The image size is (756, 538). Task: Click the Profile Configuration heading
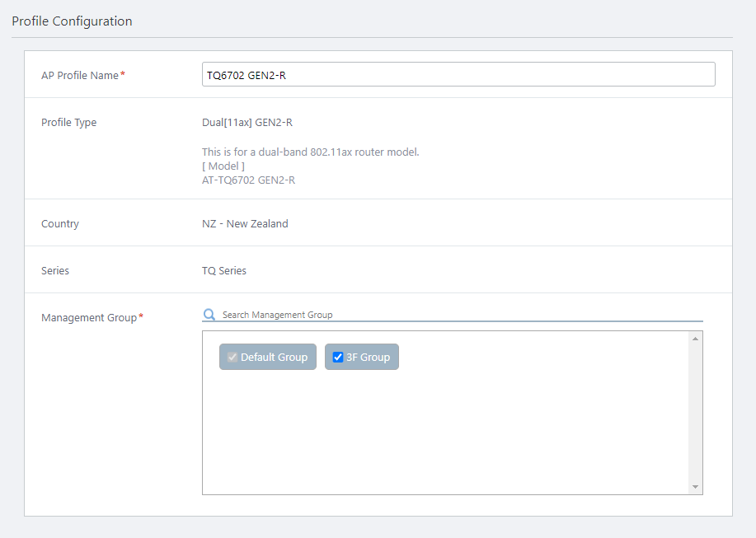click(x=72, y=21)
